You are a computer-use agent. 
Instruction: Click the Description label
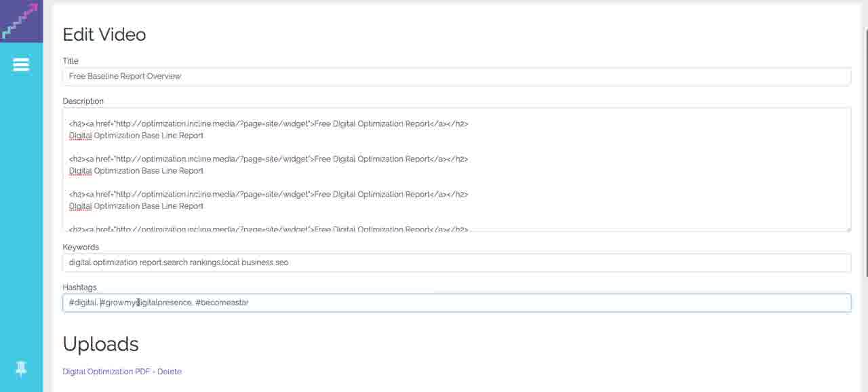[x=83, y=101]
